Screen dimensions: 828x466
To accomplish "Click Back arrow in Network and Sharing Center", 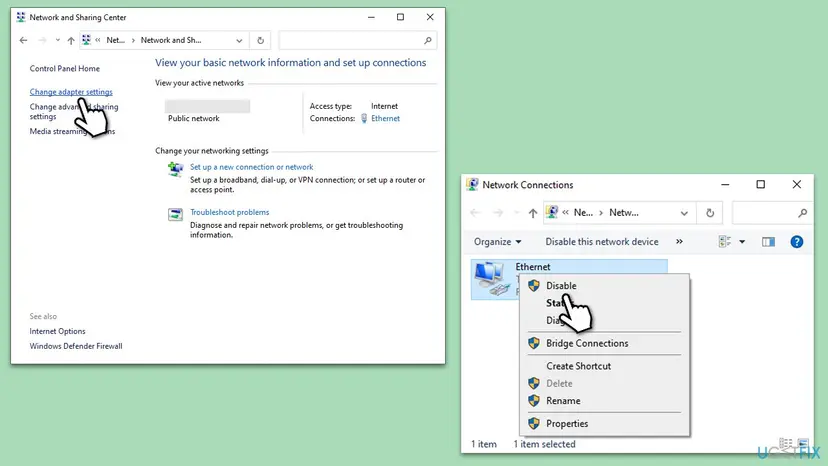I will tap(23, 40).
